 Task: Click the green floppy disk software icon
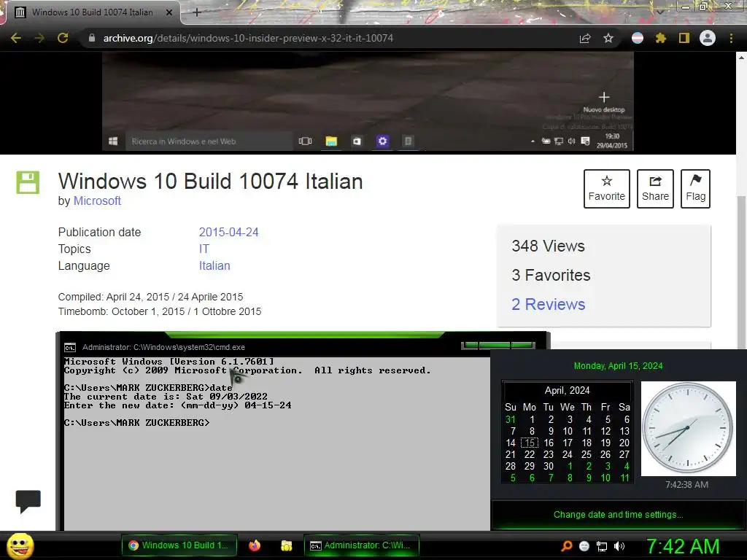coord(28,182)
